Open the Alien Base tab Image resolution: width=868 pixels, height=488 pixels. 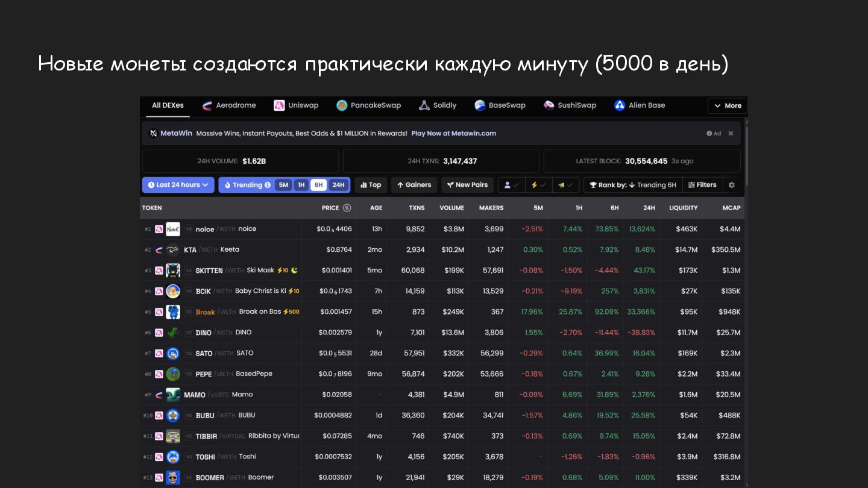[x=640, y=105]
